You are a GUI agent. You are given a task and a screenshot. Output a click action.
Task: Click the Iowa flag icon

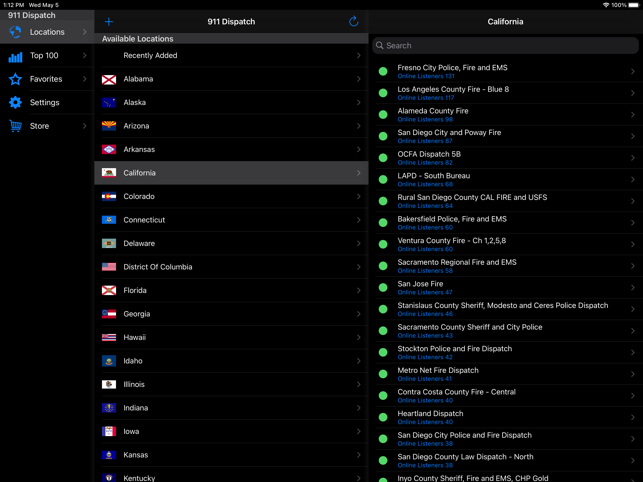pyautogui.click(x=109, y=432)
